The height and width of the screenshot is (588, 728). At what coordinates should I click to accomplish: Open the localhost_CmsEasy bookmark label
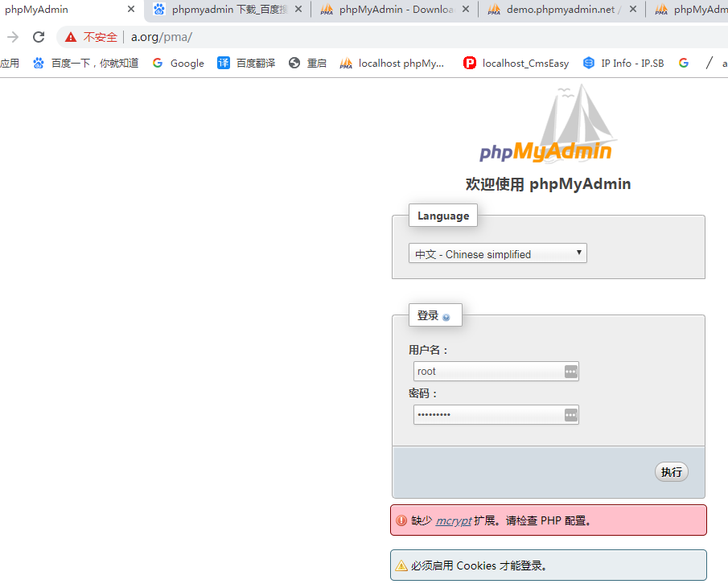pyautogui.click(x=525, y=63)
